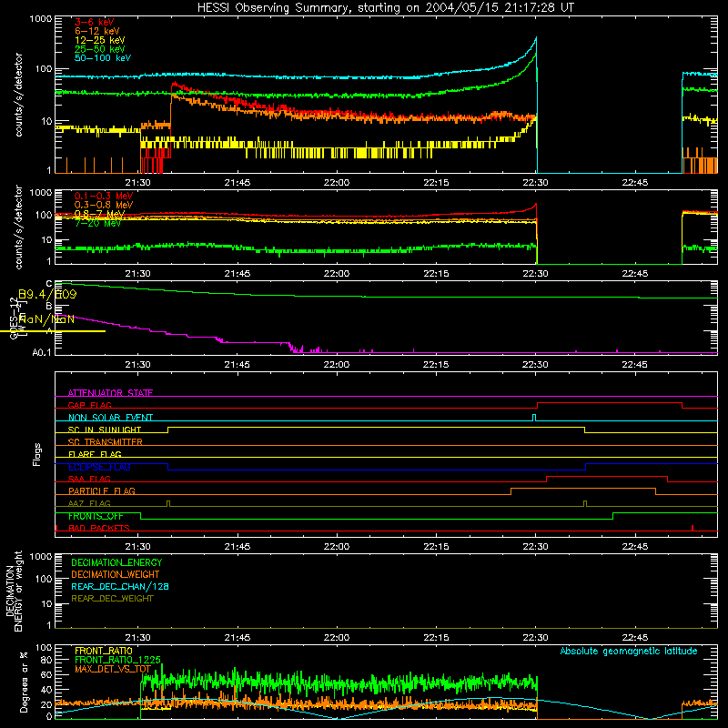
Task: Click the raised PARTICLE_FLAG step segment
Action: pyautogui.click(x=583, y=489)
